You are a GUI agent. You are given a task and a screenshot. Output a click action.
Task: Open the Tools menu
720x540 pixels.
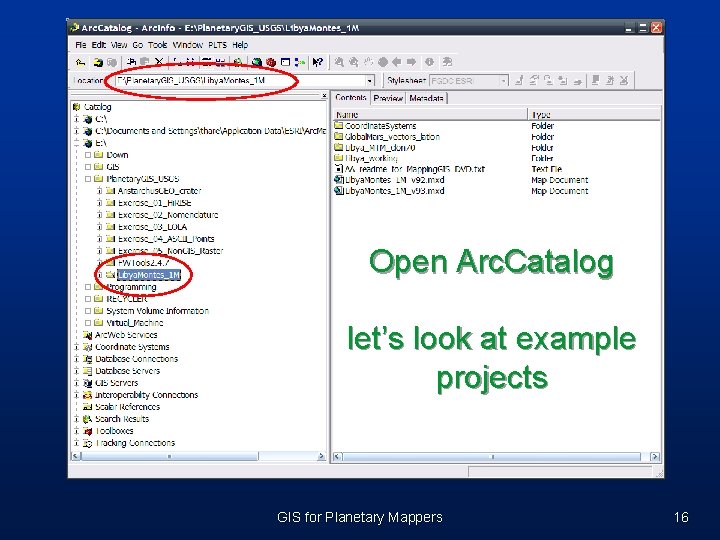157,45
